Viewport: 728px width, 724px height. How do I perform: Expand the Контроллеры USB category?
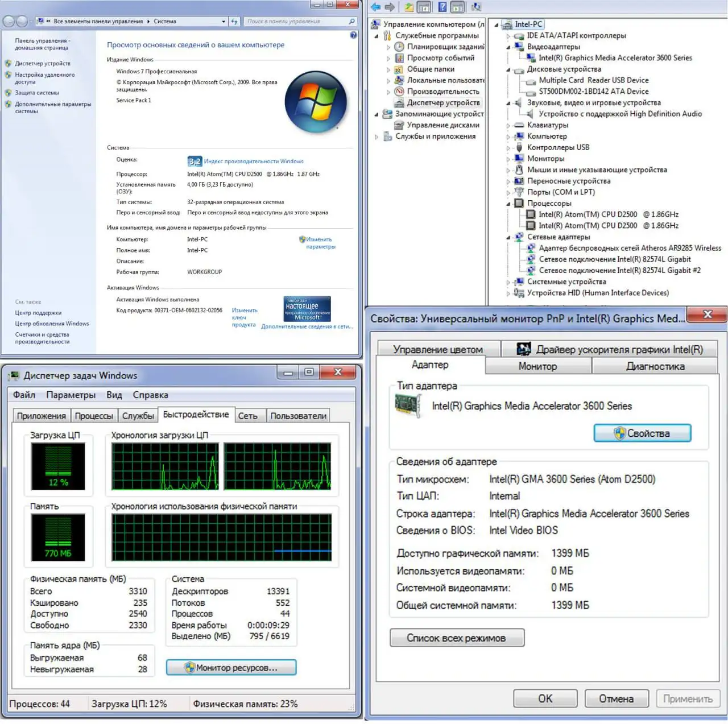tap(508, 148)
